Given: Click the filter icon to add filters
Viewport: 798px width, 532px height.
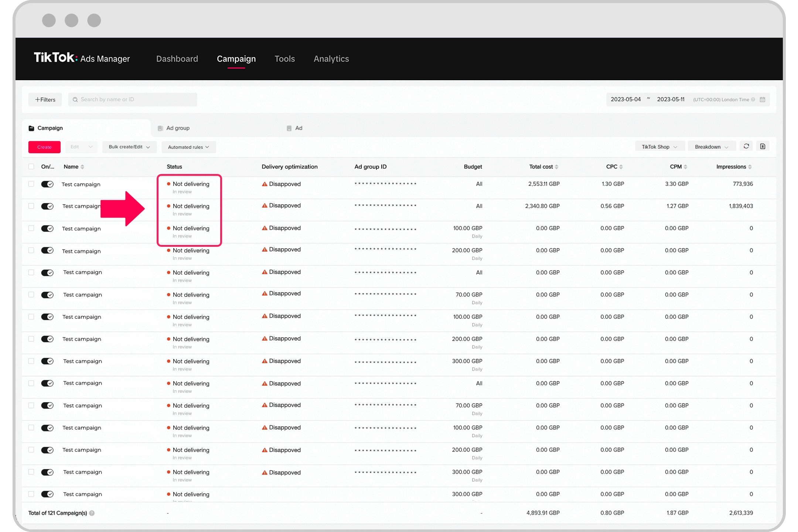Looking at the screenshot, I should [x=46, y=99].
